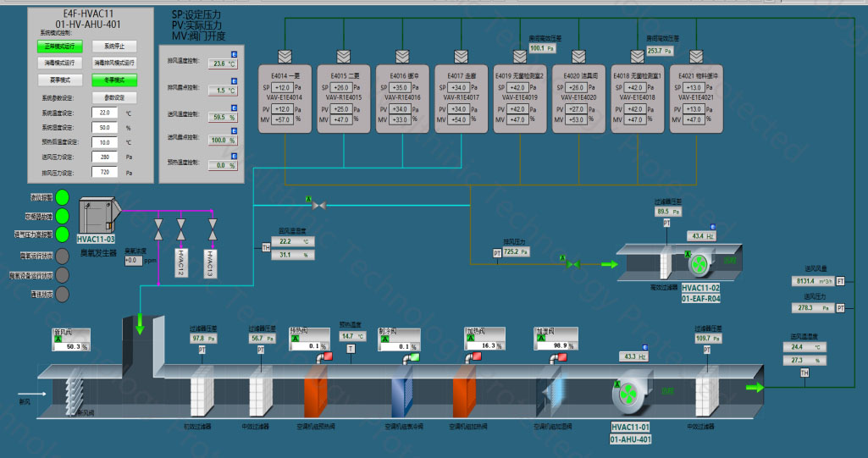Open the 01-EAF-R04 label
868x458 pixels.
(x=701, y=299)
